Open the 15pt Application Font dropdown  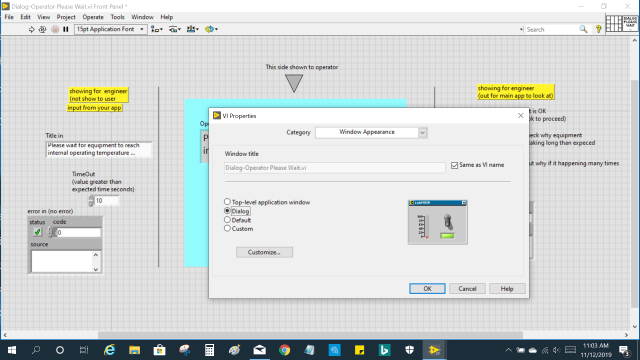point(111,29)
